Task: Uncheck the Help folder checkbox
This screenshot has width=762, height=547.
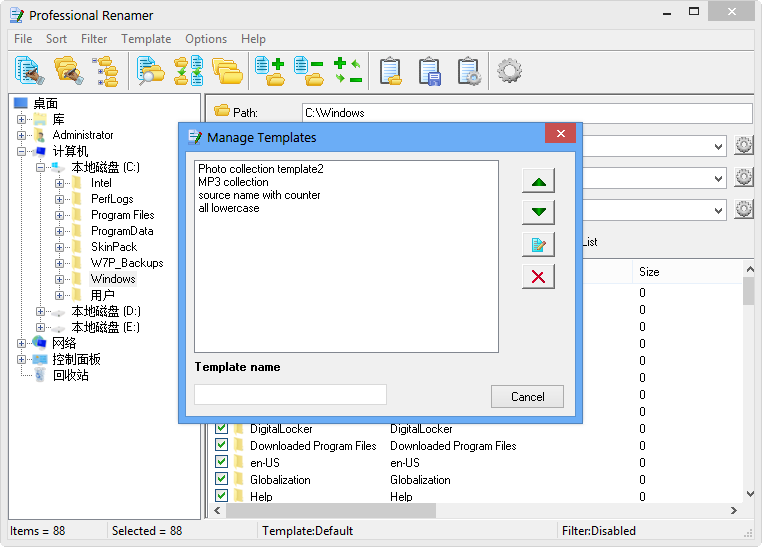Action: (x=222, y=497)
